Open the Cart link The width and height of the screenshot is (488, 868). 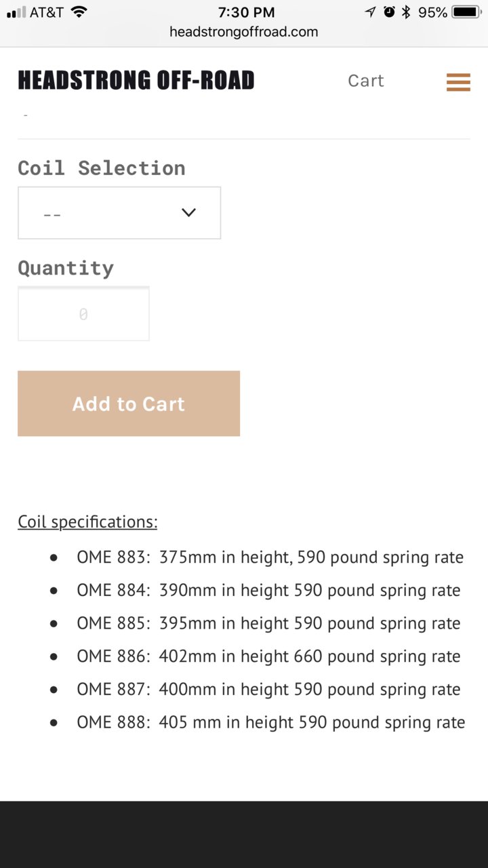coord(366,81)
